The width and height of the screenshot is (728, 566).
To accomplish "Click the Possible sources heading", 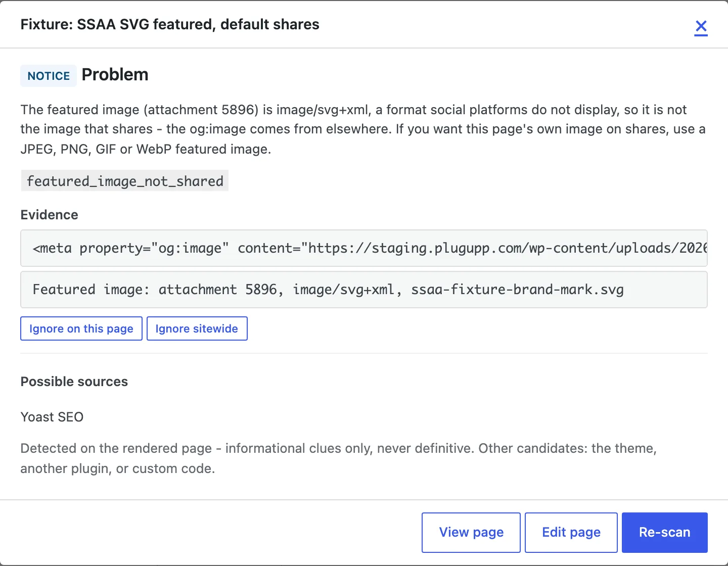I will (x=74, y=382).
